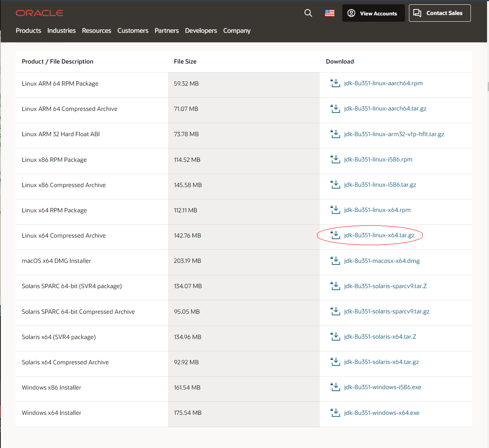This screenshot has width=489, height=448.
Task: Expand the Resources navigation menu
Action: click(x=97, y=31)
